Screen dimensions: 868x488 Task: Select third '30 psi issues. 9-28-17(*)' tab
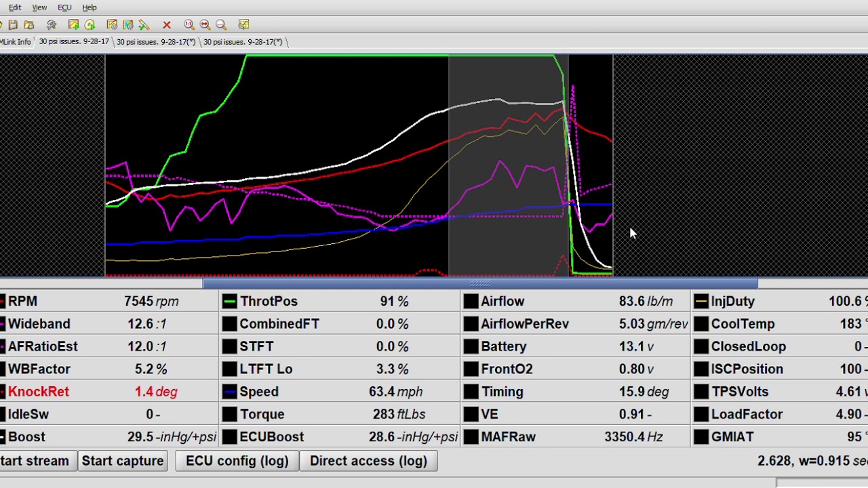click(x=243, y=41)
